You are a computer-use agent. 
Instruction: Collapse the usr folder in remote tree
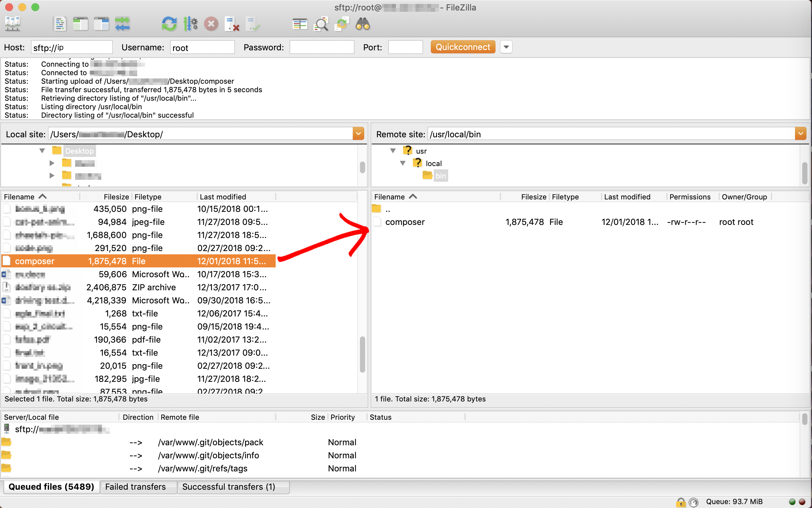click(x=393, y=151)
